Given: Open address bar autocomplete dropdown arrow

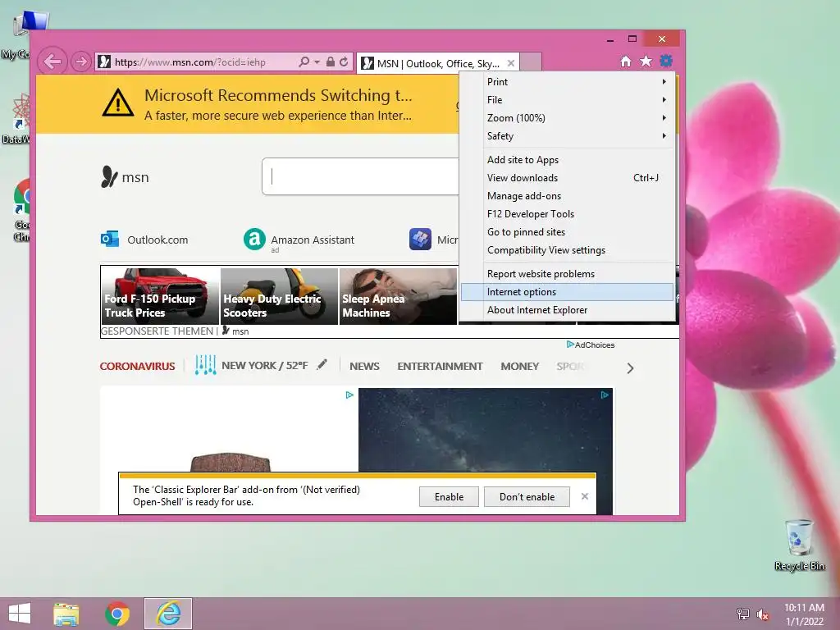Looking at the screenshot, I should [x=317, y=62].
